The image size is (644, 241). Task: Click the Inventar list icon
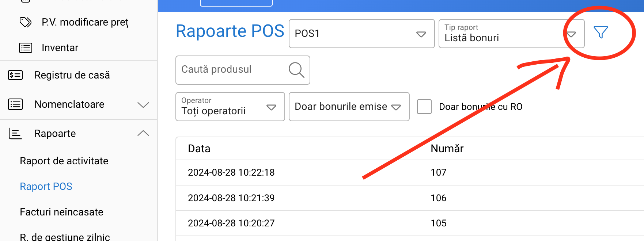(x=26, y=48)
